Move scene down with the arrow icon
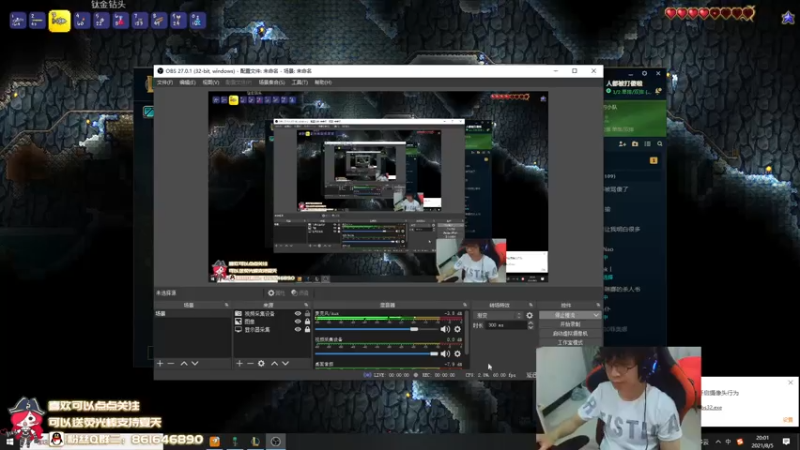 [195, 363]
